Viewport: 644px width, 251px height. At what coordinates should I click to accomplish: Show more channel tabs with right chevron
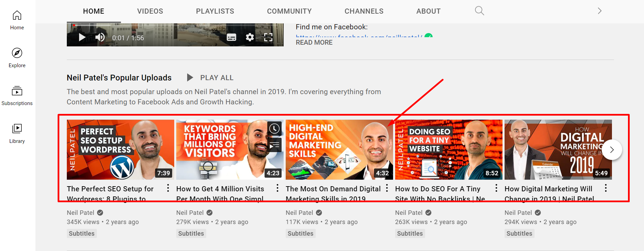click(600, 11)
